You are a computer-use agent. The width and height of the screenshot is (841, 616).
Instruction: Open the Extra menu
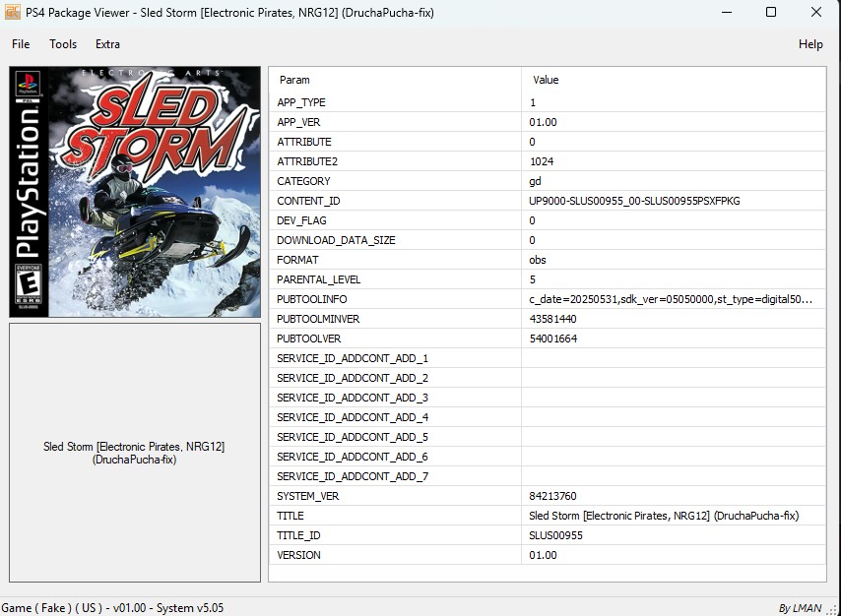(107, 44)
